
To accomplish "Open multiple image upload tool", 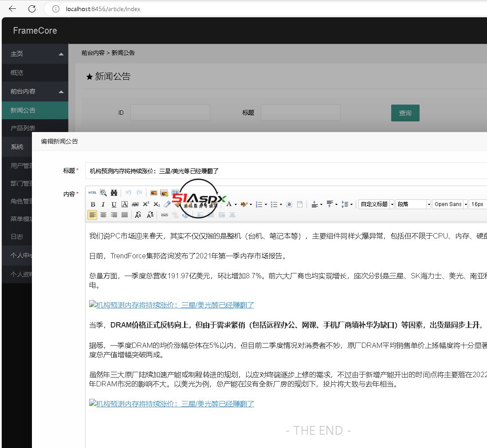I will pyautogui.click(x=164, y=193).
